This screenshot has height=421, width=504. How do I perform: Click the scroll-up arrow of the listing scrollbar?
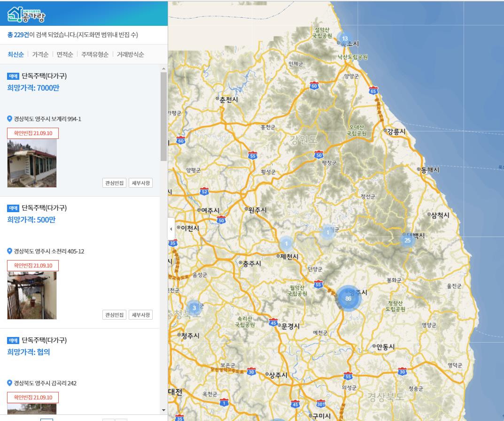[x=163, y=69]
